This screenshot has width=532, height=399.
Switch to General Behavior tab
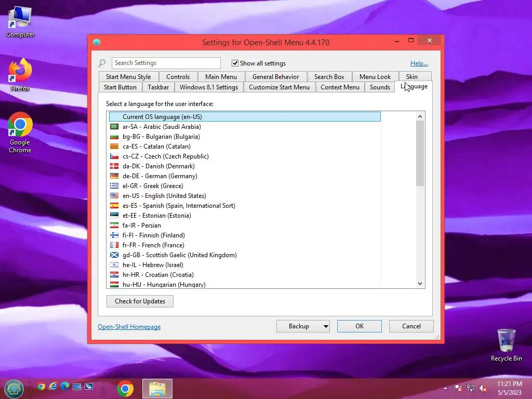tap(275, 77)
